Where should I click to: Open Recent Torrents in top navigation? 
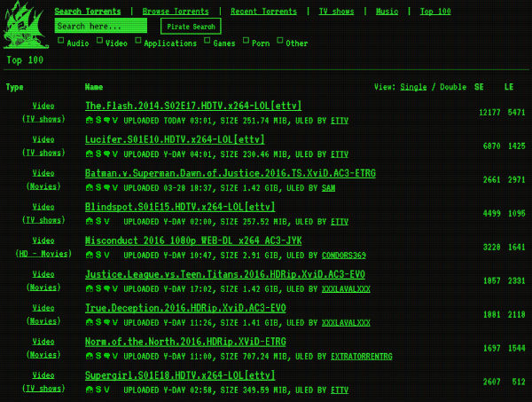point(263,12)
